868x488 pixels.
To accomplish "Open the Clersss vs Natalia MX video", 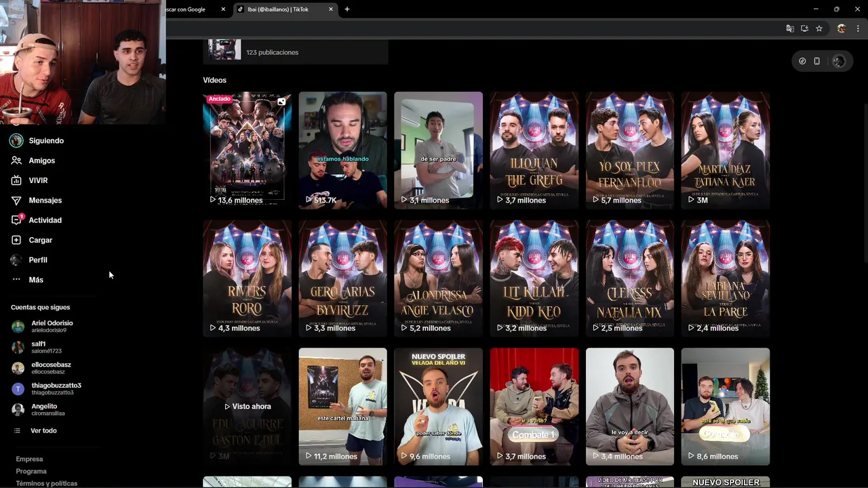I will [630, 279].
